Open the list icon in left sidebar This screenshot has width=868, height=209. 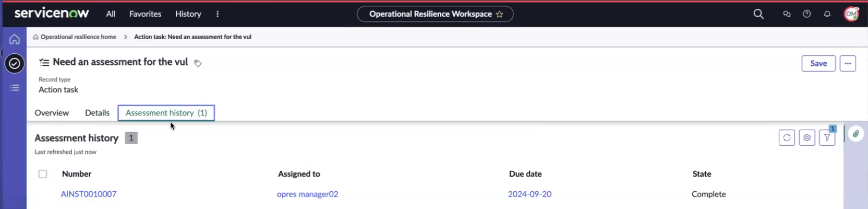point(15,88)
